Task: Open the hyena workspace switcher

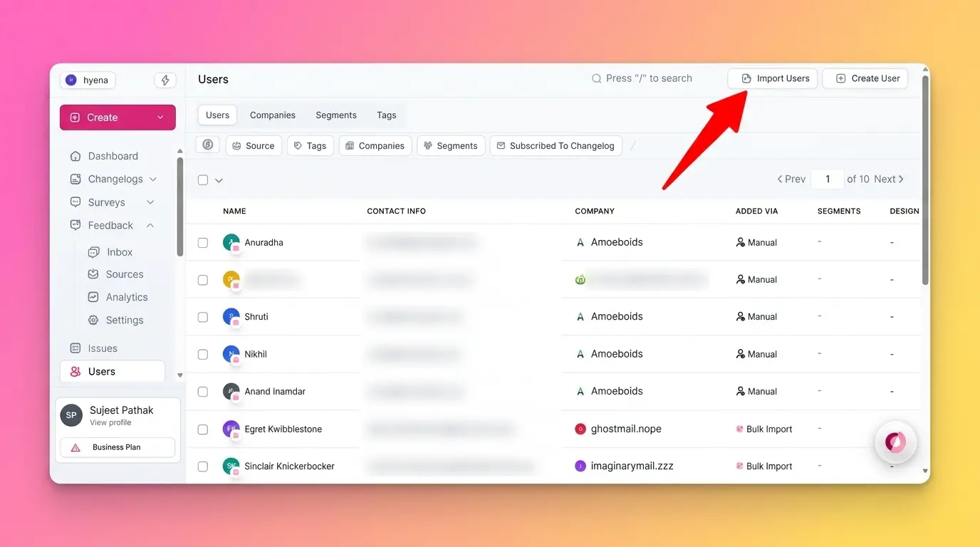Action: [x=88, y=80]
